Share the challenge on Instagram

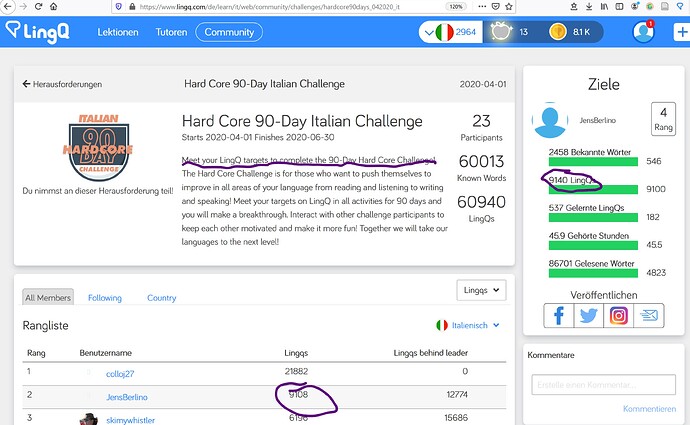coord(618,315)
